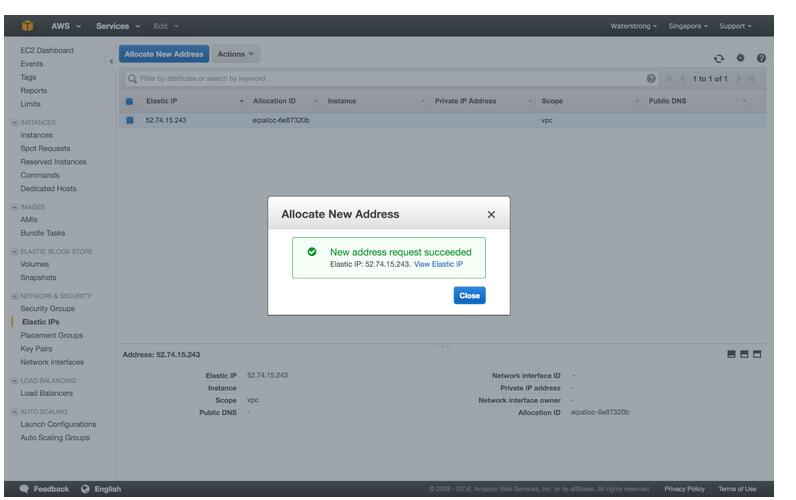Open Spot Requests in sidebar
The width and height of the screenshot is (796, 500).
45,148
